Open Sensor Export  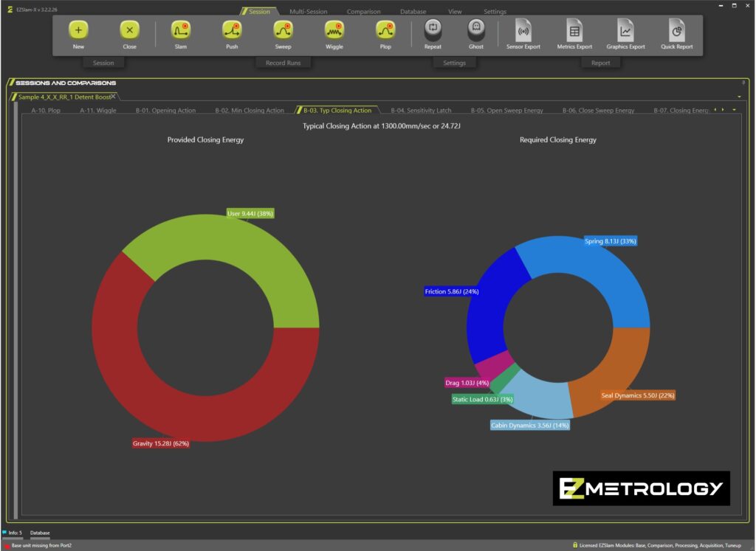pyautogui.click(x=523, y=32)
